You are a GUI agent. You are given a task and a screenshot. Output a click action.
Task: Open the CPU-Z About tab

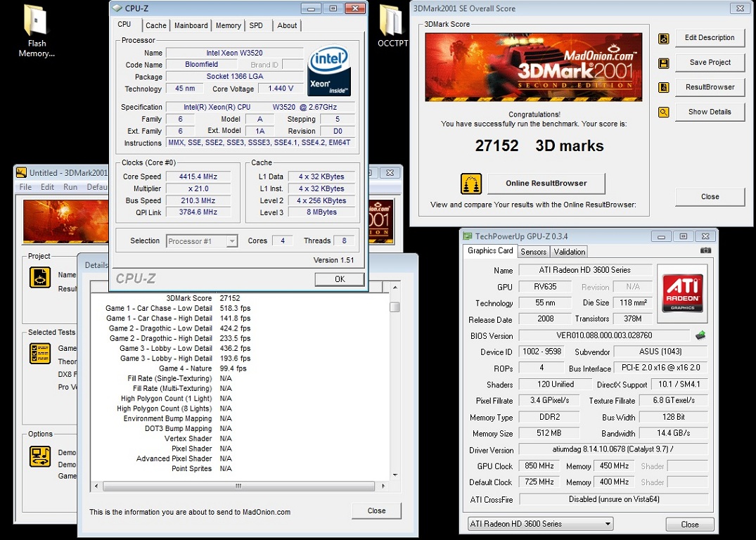click(287, 25)
